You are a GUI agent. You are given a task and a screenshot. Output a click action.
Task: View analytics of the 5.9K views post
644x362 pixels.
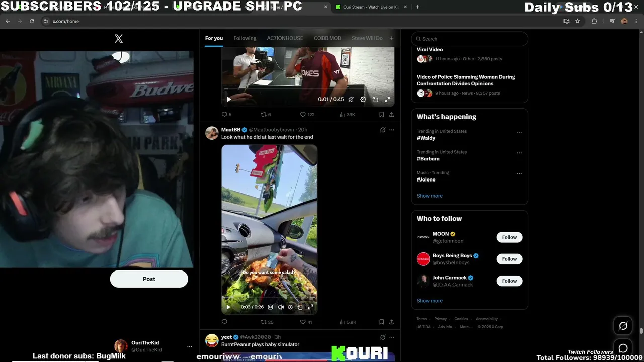click(348, 322)
